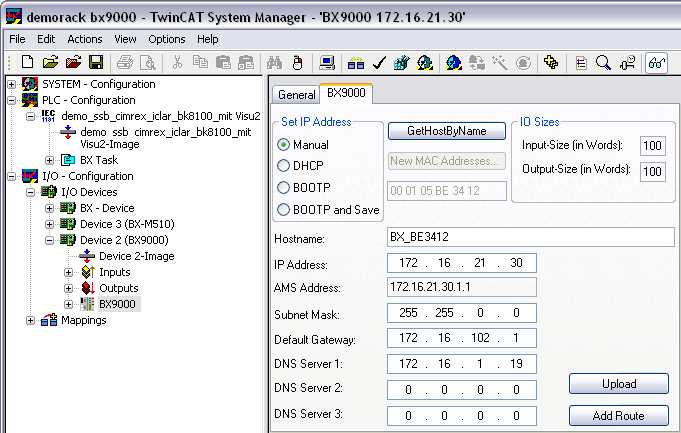Open the Help menu

[x=208, y=39]
